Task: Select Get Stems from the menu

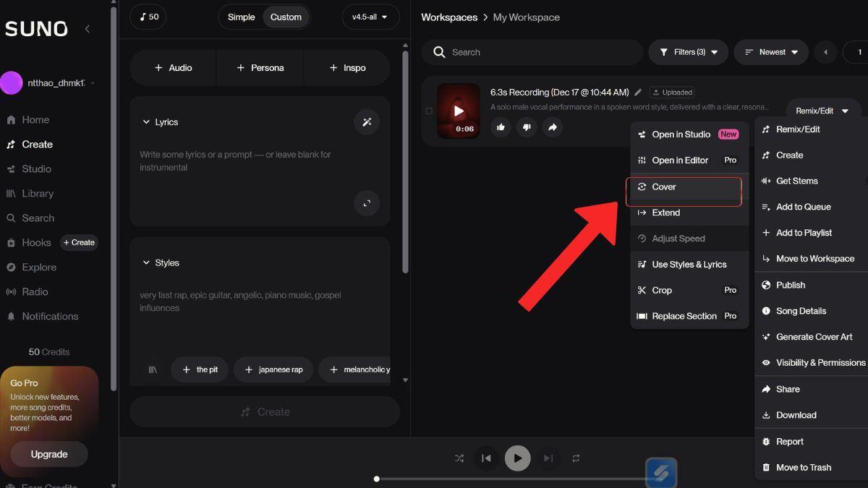Action: pyautogui.click(x=796, y=181)
